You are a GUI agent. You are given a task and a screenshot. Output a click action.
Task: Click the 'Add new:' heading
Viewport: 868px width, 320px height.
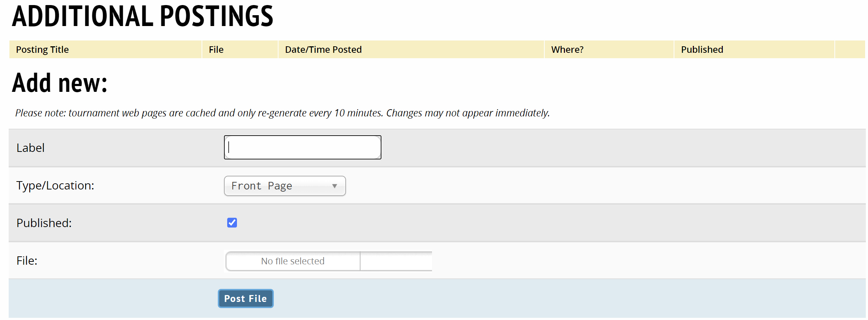60,83
